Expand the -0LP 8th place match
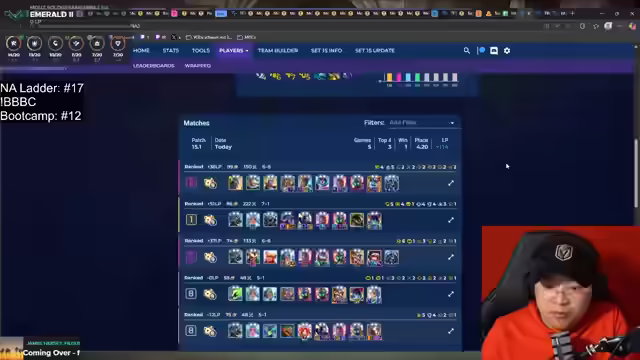 [x=451, y=294]
